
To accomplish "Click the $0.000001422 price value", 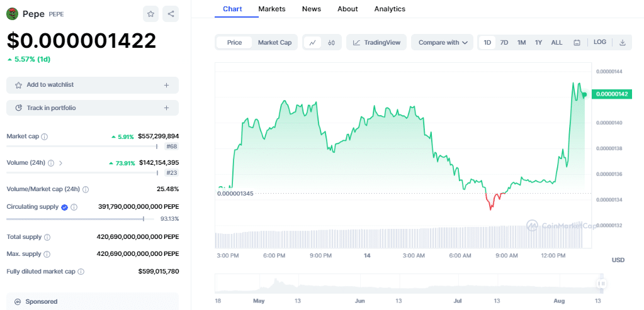I will click(81, 41).
